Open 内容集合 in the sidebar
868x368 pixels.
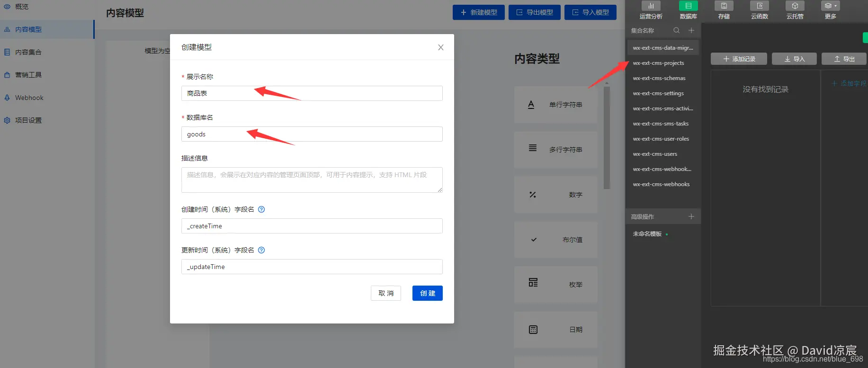tap(28, 52)
